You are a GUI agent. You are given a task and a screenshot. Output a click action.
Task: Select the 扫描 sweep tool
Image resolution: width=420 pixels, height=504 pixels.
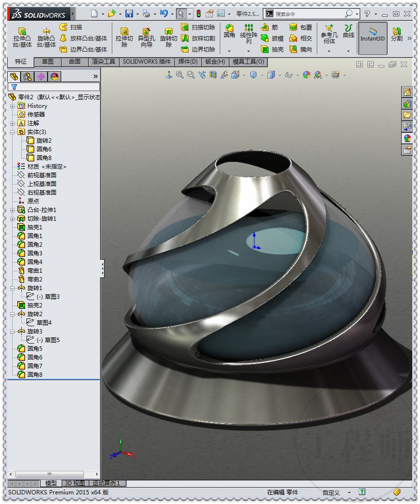tap(71, 27)
